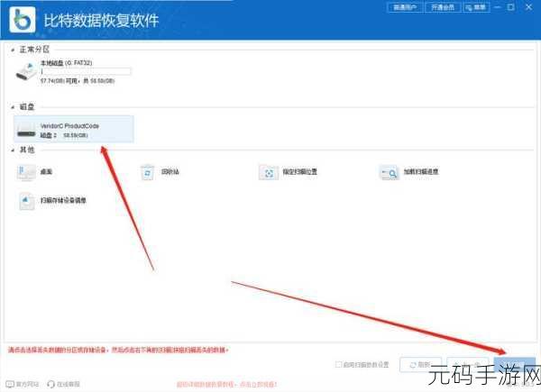The width and height of the screenshot is (541, 392).
Task: Click the online customer service headset icon
Action: 51,384
